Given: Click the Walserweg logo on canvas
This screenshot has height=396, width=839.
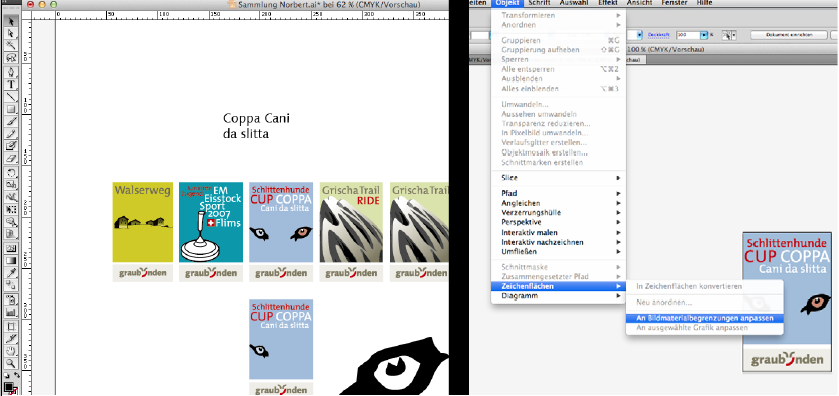Looking at the screenshot, I should [x=143, y=232].
